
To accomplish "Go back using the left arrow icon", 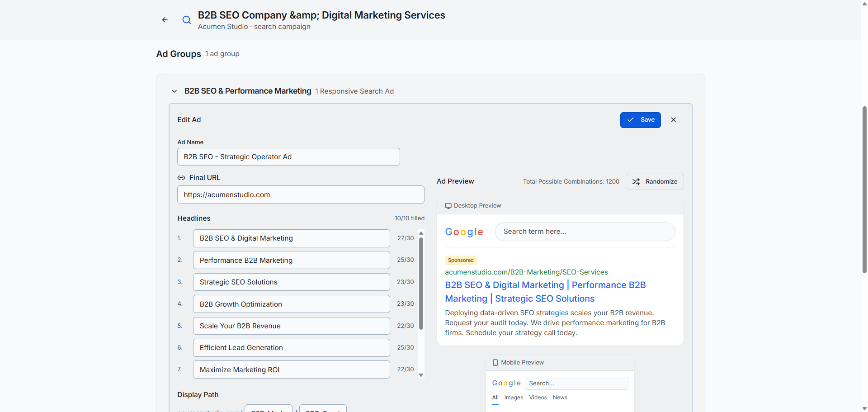I will click(165, 20).
